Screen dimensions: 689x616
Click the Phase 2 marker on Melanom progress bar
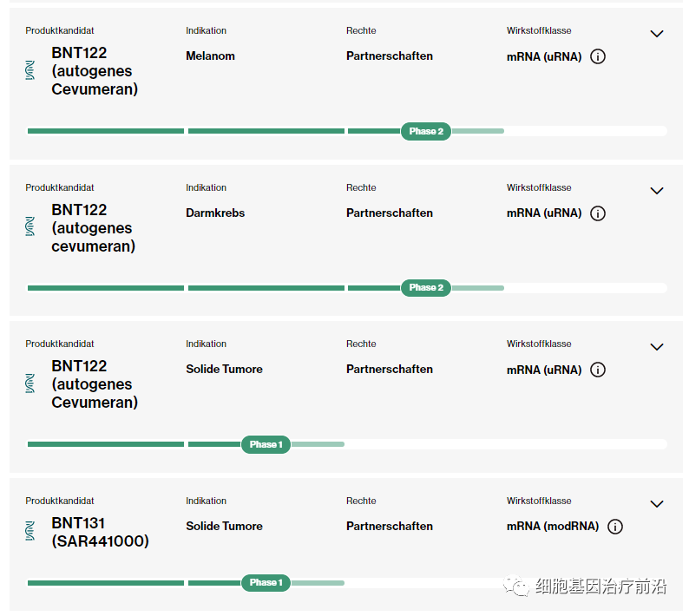[425, 131]
